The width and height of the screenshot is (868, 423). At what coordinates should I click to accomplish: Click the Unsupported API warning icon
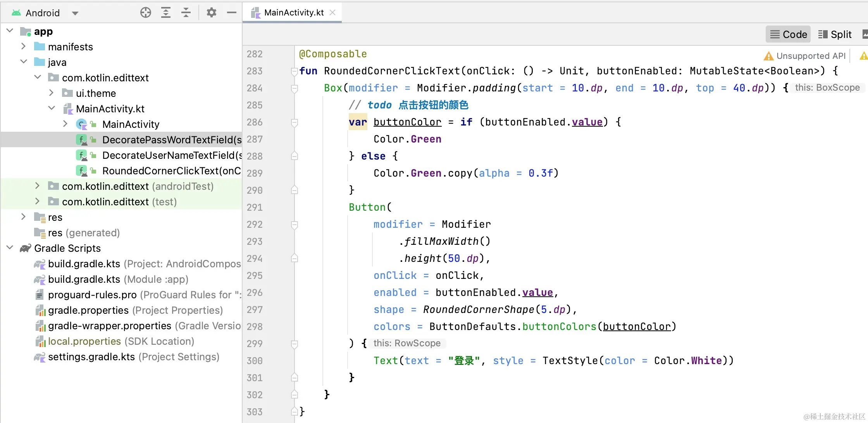tap(768, 56)
